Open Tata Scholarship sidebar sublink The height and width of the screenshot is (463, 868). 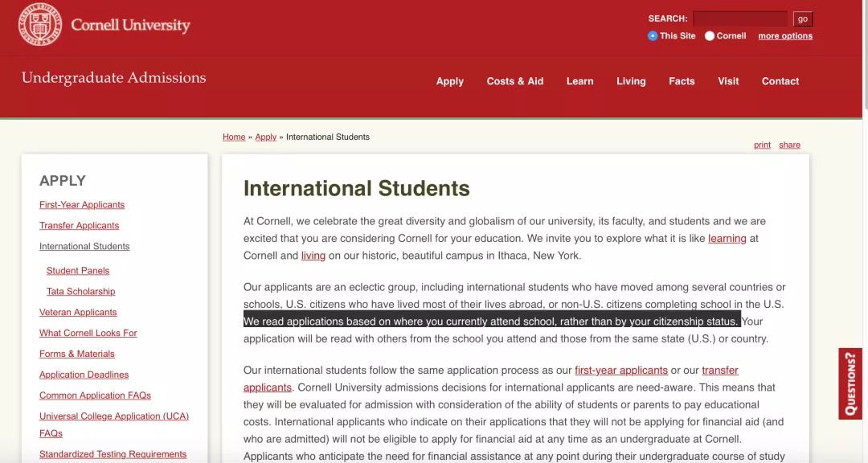[x=81, y=291]
